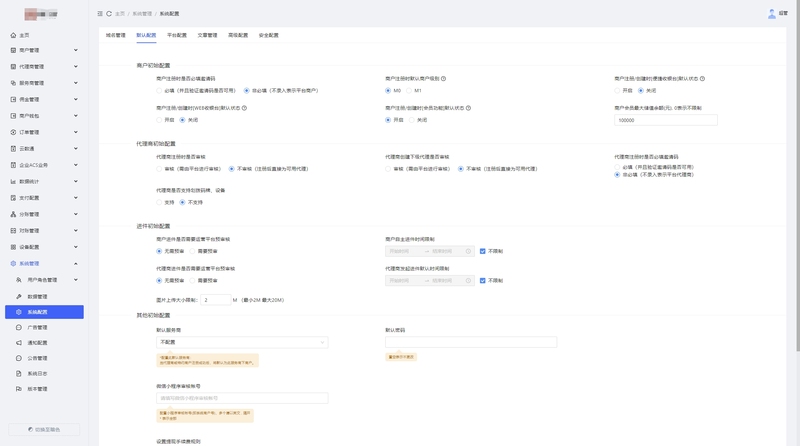Open the 默认配置 tab
The height and width of the screenshot is (446, 800).
click(146, 35)
